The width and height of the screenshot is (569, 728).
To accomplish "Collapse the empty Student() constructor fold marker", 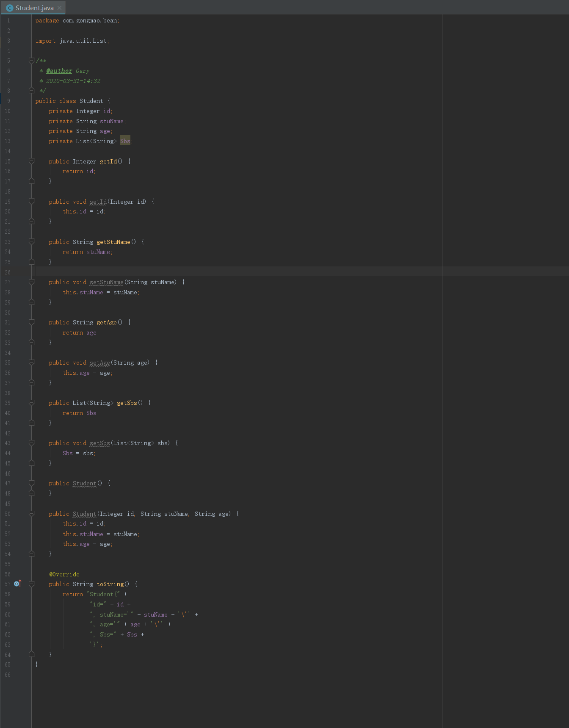I will pyautogui.click(x=31, y=483).
